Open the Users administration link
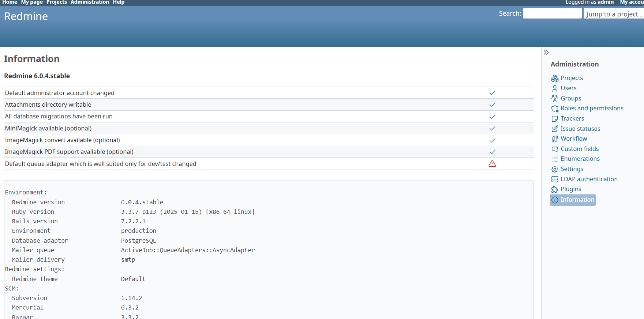644x319 pixels. 568,88
